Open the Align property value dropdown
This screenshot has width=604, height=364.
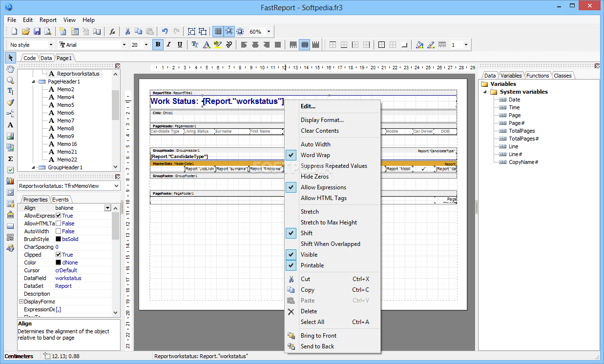(107, 208)
